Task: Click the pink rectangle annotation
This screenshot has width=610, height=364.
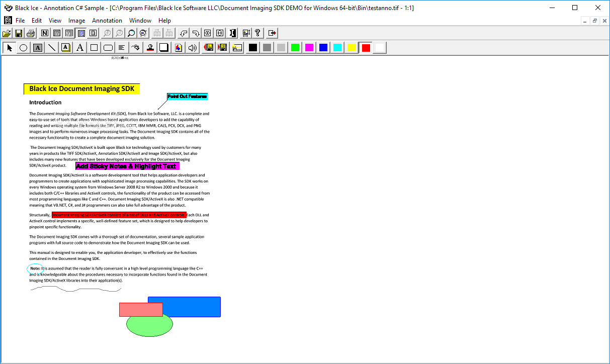Action: tap(141, 309)
